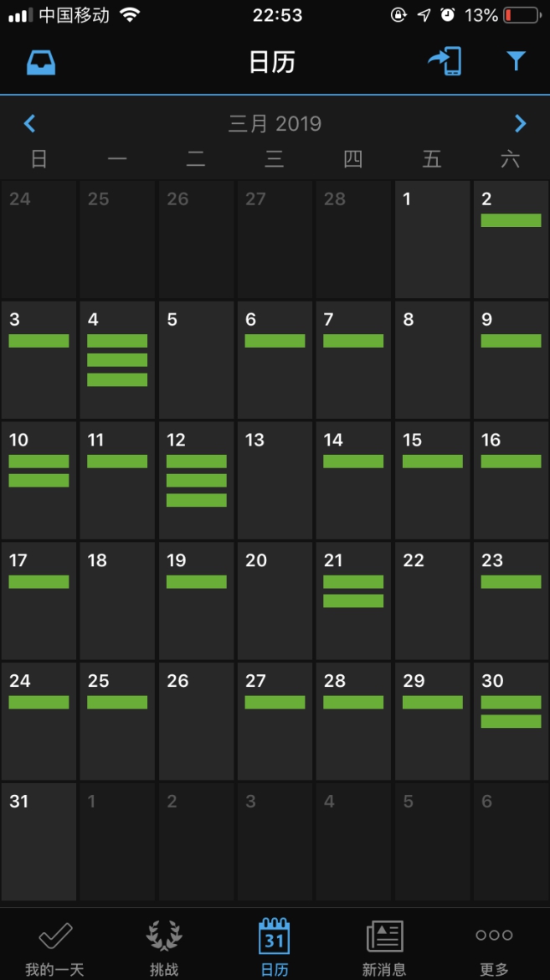Tap the sync to device icon

(445, 62)
